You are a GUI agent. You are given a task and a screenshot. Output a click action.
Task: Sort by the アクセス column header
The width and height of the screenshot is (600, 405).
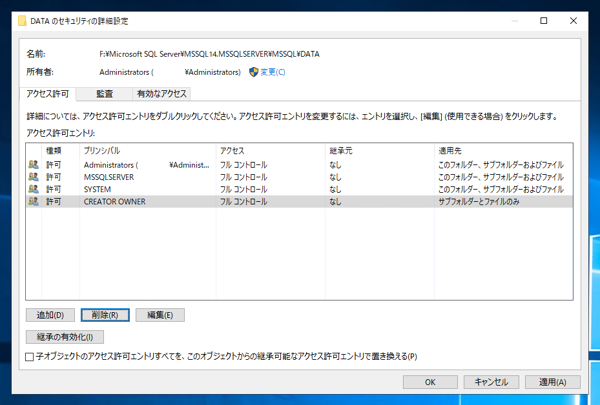pos(271,151)
